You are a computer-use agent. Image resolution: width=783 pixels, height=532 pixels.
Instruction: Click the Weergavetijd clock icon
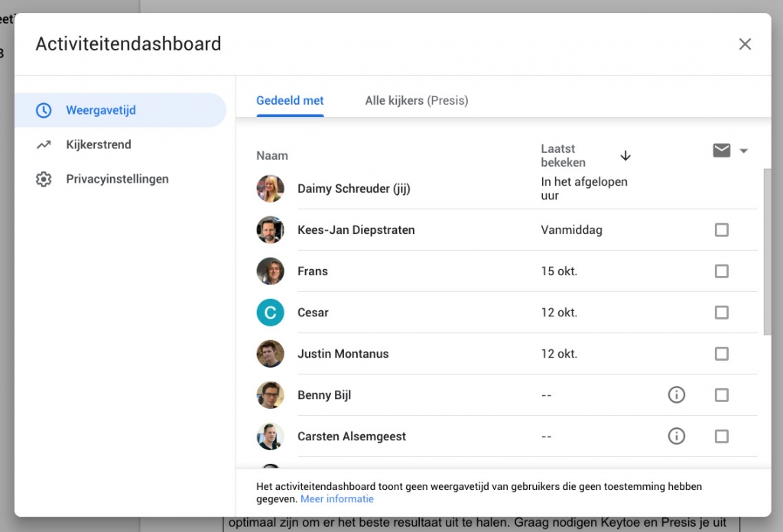pos(44,110)
